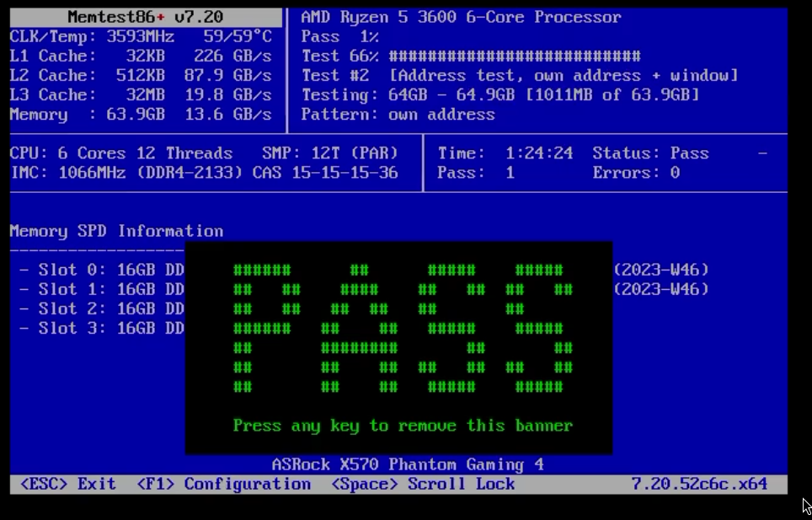Click the 7.20.52c6c.x64 build version text
This screenshot has width=812, height=520.
(x=699, y=484)
